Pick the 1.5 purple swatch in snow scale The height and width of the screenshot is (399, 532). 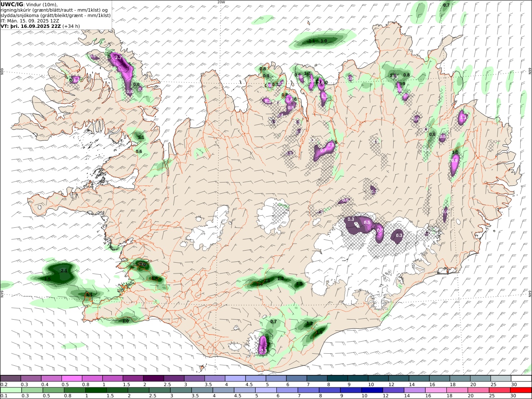point(133,379)
